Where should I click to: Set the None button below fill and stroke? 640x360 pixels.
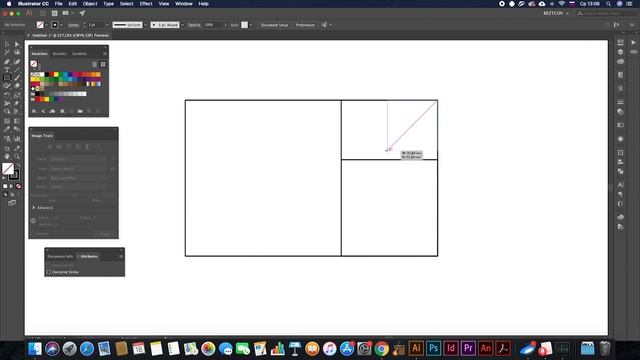(18, 186)
